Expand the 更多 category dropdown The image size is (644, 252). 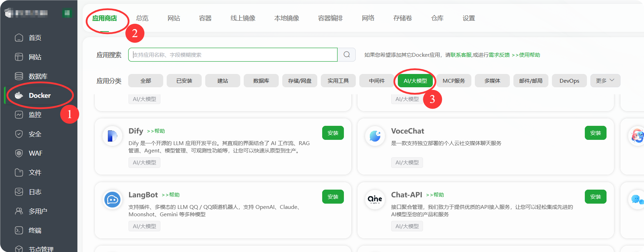(x=605, y=81)
